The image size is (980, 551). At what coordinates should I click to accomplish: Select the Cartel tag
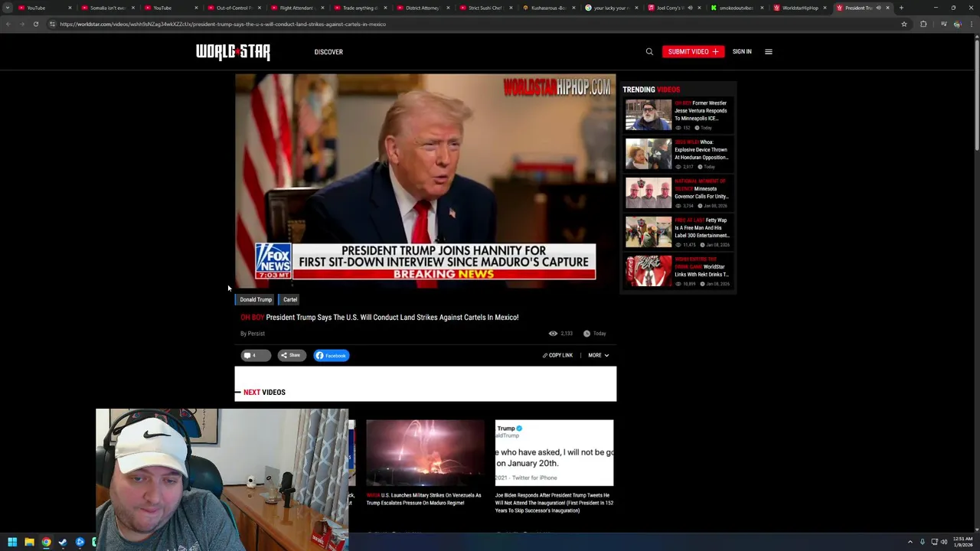pyautogui.click(x=289, y=299)
